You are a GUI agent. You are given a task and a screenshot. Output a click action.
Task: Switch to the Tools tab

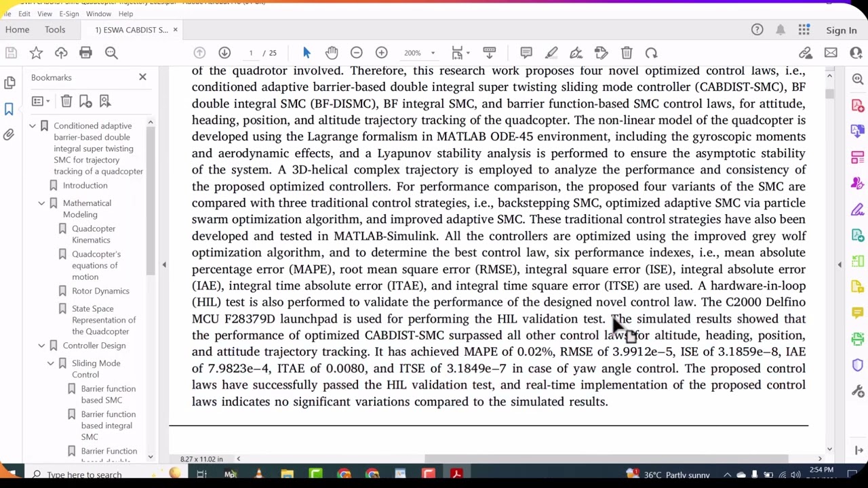[55, 30]
